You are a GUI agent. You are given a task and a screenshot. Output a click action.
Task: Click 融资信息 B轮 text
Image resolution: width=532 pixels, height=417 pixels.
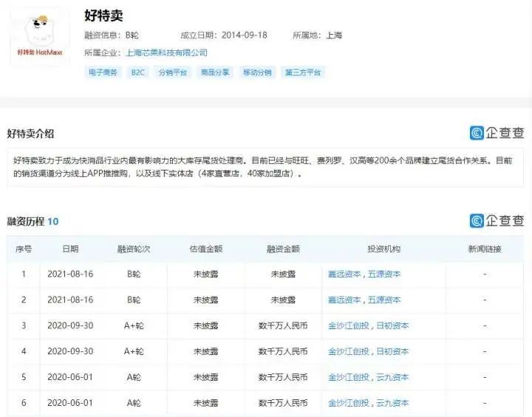[x=112, y=35]
